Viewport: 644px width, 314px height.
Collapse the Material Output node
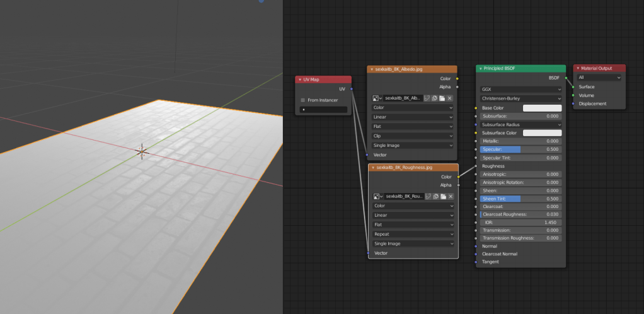578,68
